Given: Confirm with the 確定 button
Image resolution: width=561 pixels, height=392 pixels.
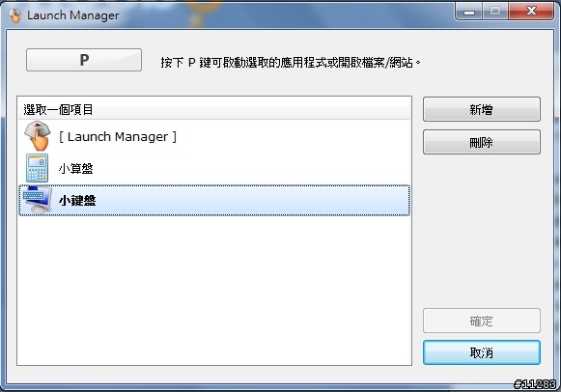Looking at the screenshot, I should [x=482, y=321].
